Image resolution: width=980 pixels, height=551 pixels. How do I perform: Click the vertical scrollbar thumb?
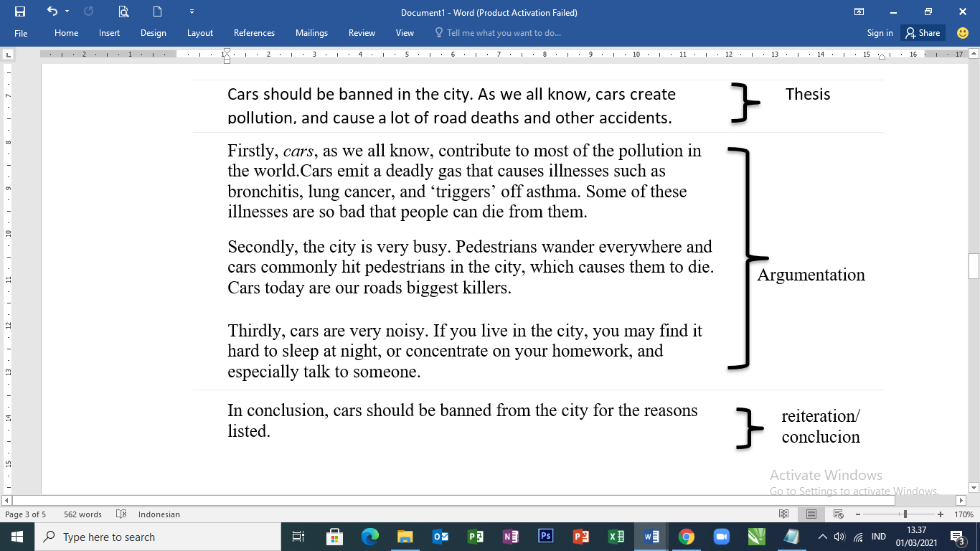point(974,266)
